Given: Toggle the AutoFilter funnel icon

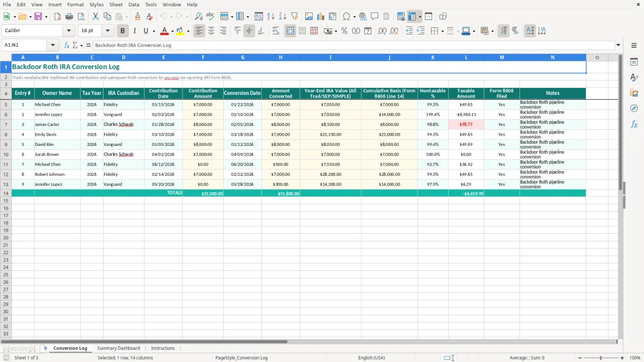Looking at the screenshot, I should click(295, 17).
